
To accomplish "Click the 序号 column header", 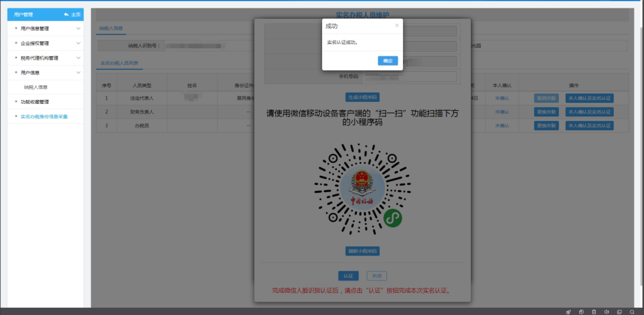I will click(x=106, y=85).
